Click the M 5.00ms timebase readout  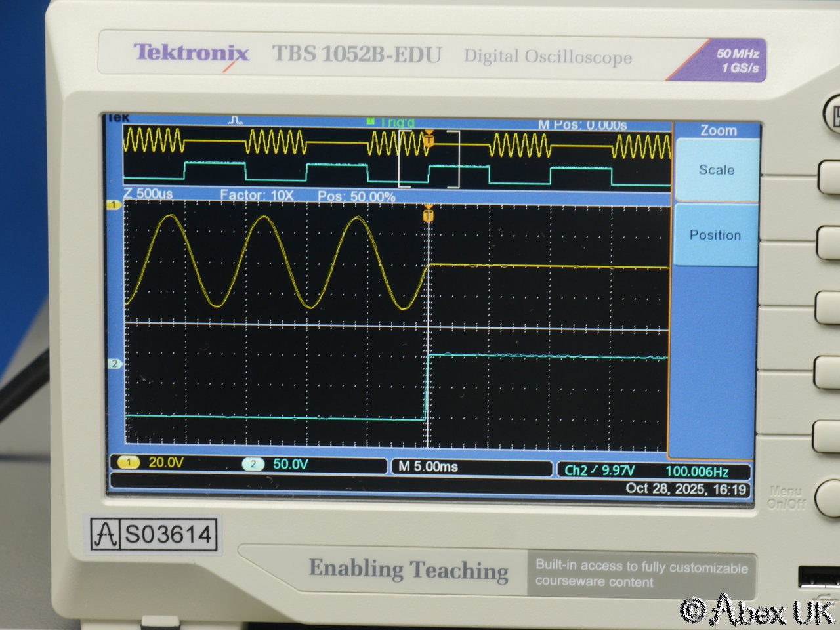click(428, 467)
